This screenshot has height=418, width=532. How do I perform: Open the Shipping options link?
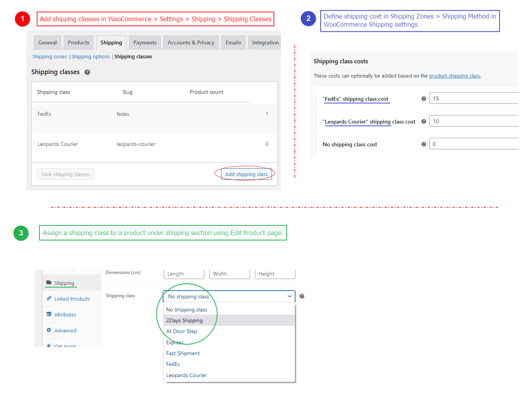[x=90, y=57]
